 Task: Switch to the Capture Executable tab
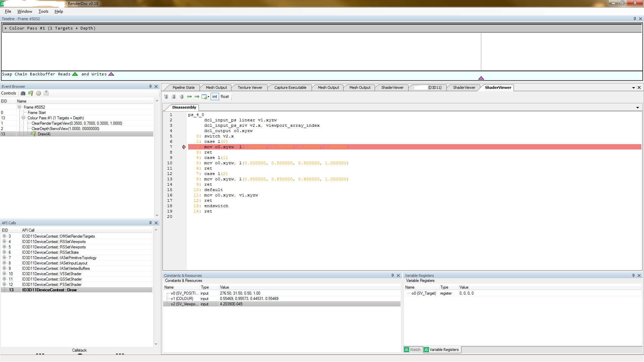click(290, 87)
